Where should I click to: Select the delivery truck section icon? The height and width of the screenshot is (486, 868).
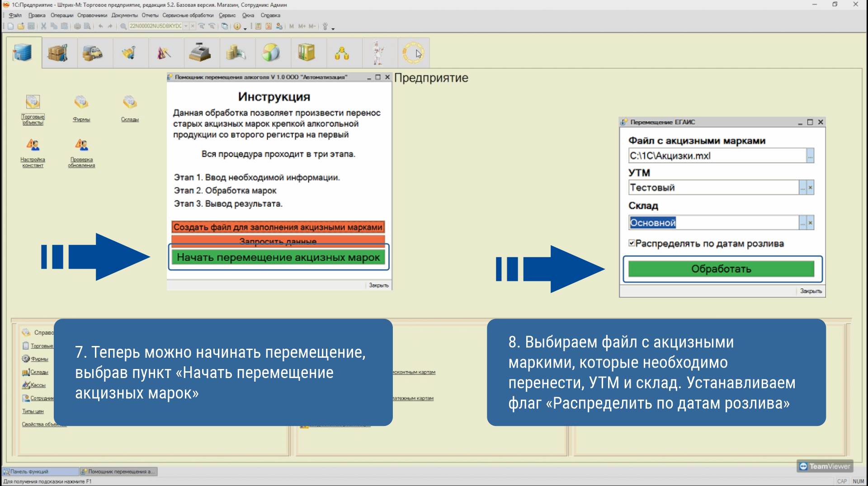click(x=93, y=53)
